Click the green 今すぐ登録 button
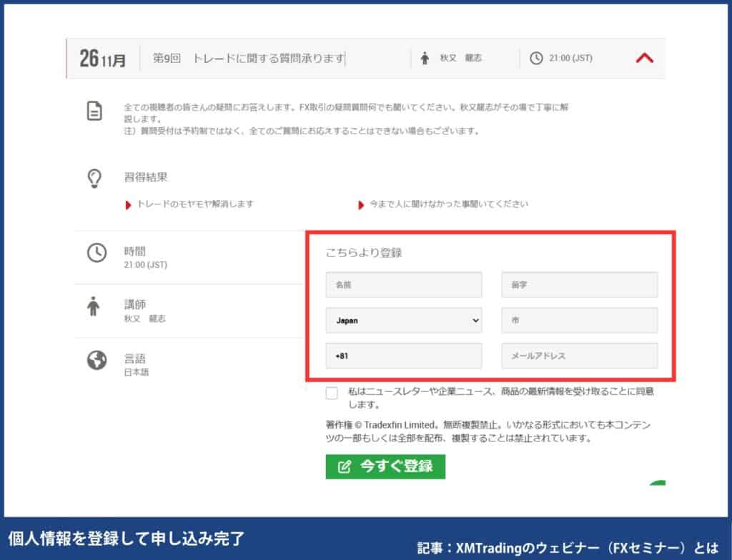The image size is (732, 560). pyautogui.click(x=385, y=466)
